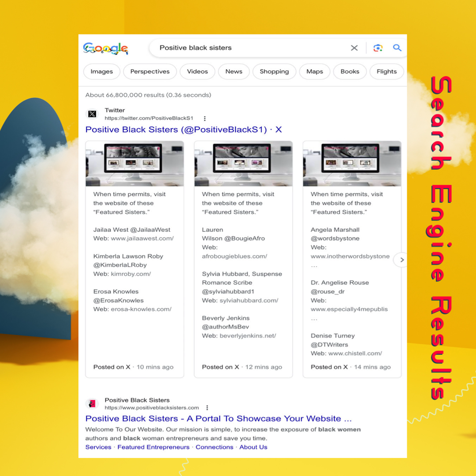Click sylviahubbard.com/ link
The image size is (476, 476).
(x=249, y=300)
